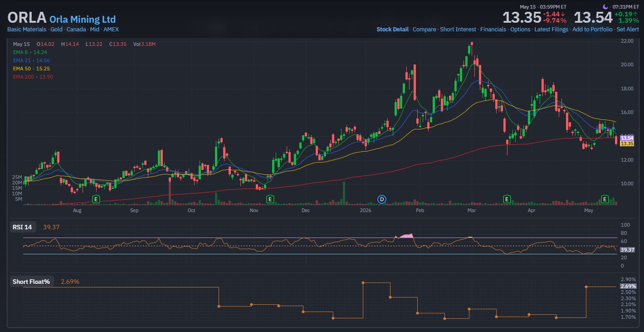Click the RSI 14 indicator label
The image size is (644, 332).
pos(22,227)
